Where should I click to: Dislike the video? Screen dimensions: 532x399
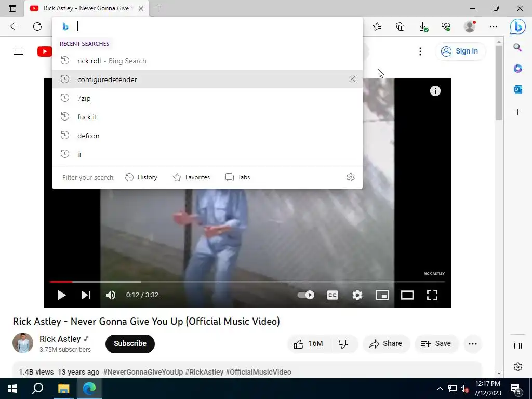[x=344, y=344]
